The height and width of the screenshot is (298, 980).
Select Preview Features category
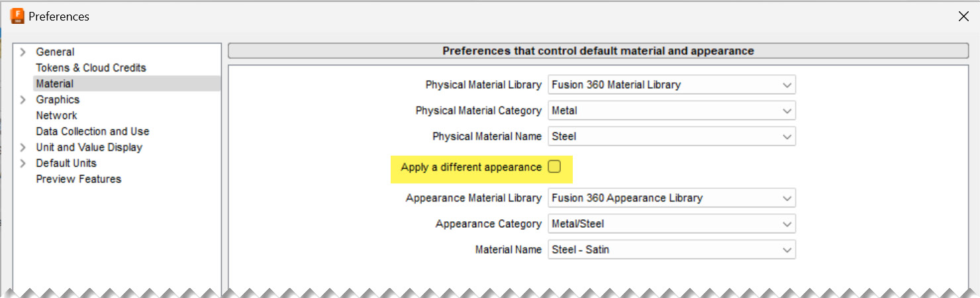point(79,179)
